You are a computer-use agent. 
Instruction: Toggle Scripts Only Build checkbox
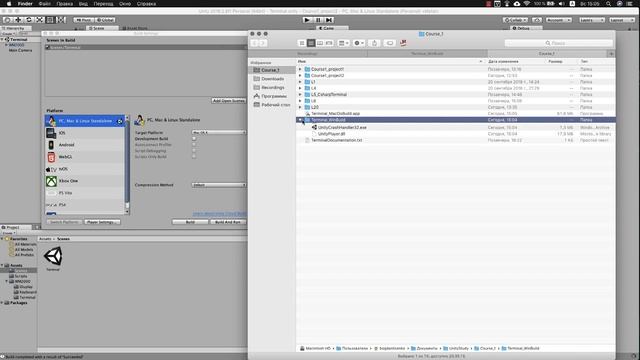194,157
